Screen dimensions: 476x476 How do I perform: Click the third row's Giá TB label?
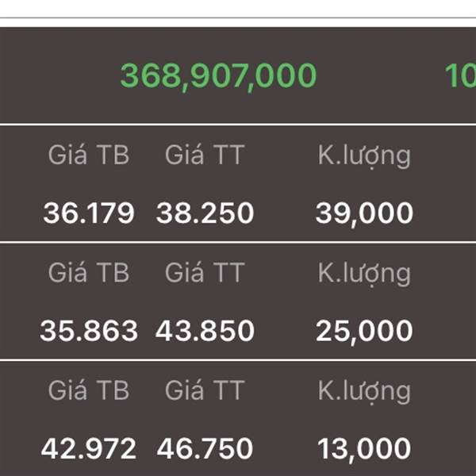tap(89, 390)
